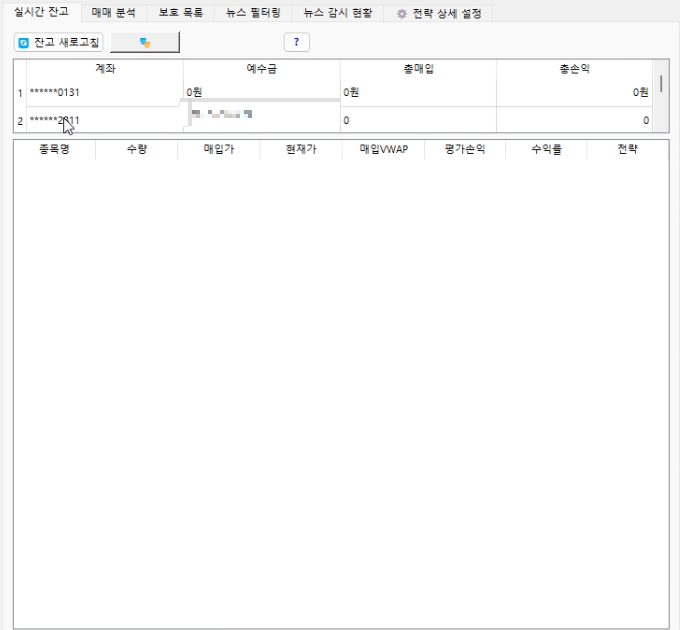This screenshot has height=630, width=680.
Task: Click the 전략 column header
Action: (x=628, y=149)
